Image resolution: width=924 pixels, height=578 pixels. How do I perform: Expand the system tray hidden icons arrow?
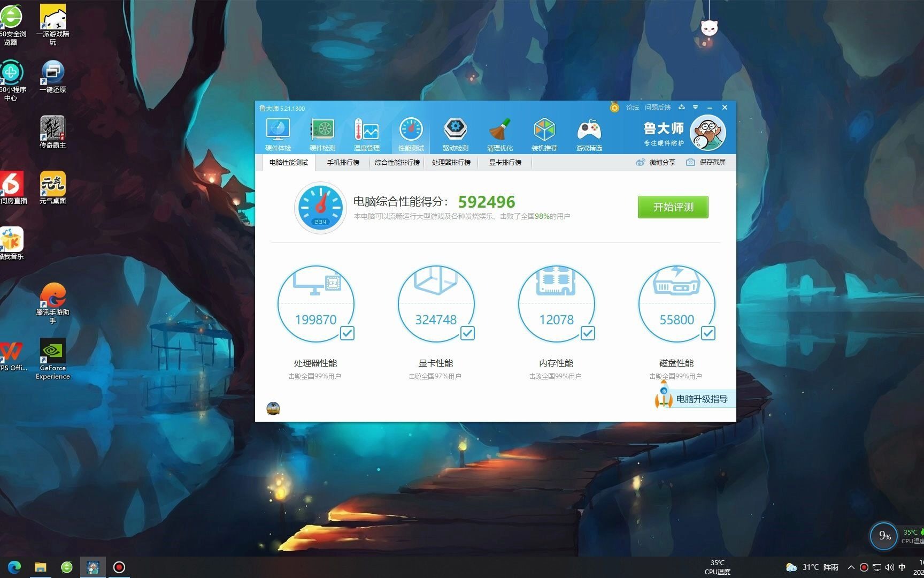pyautogui.click(x=851, y=567)
